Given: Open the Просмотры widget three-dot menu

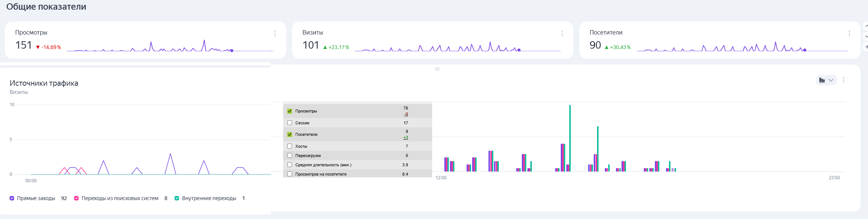Looking at the screenshot, I should 275,33.
